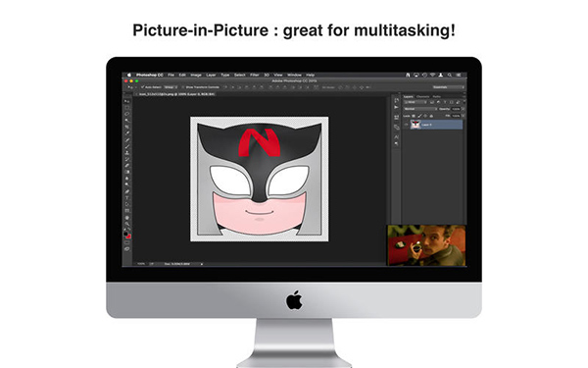588x368 pixels.
Task: Open the Window menu
Action: 294,75
